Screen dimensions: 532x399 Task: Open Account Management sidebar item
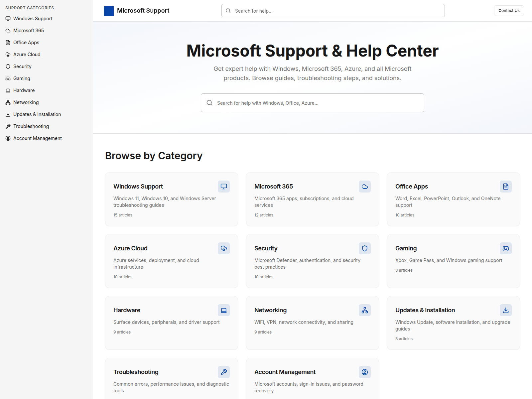tap(37, 138)
